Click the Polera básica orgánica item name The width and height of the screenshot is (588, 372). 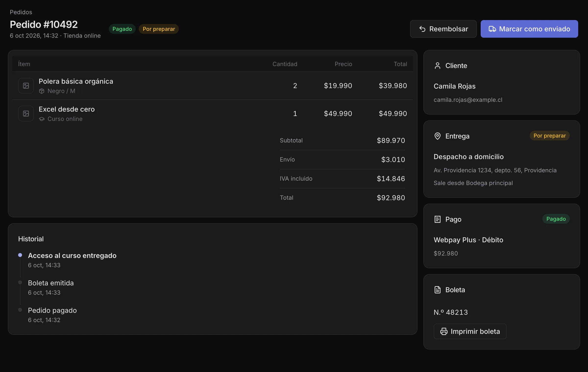click(76, 81)
